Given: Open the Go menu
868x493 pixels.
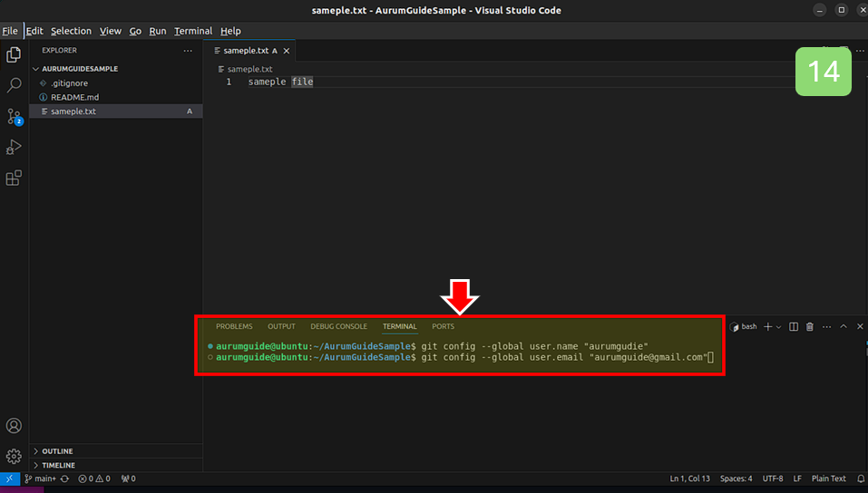Looking at the screenshot, I should 135,31.
